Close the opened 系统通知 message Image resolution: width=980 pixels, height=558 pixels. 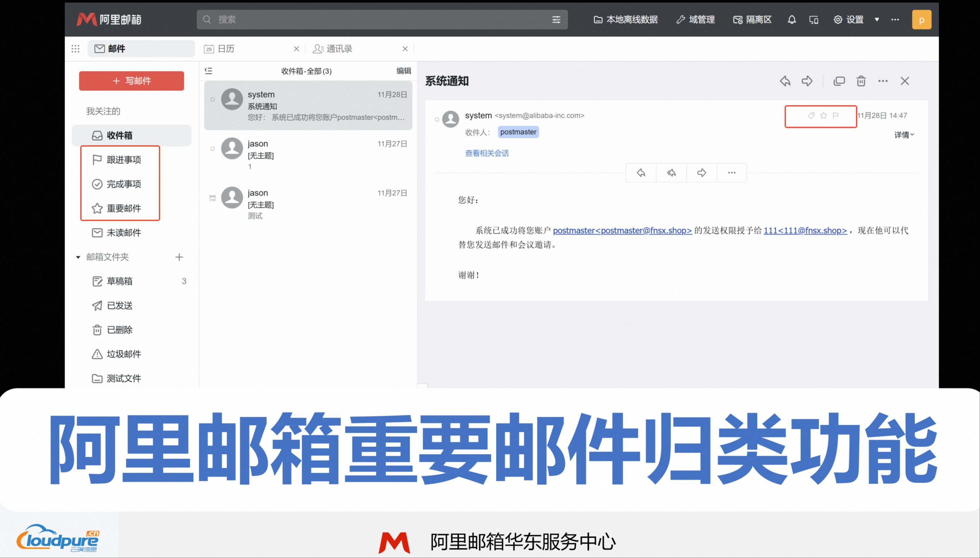tap(905, 81)
